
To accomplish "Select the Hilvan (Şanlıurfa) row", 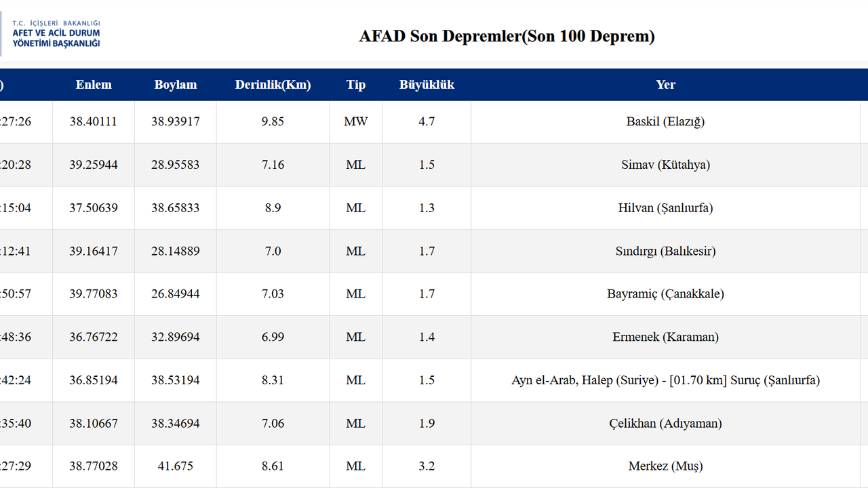I will [665, 207].
